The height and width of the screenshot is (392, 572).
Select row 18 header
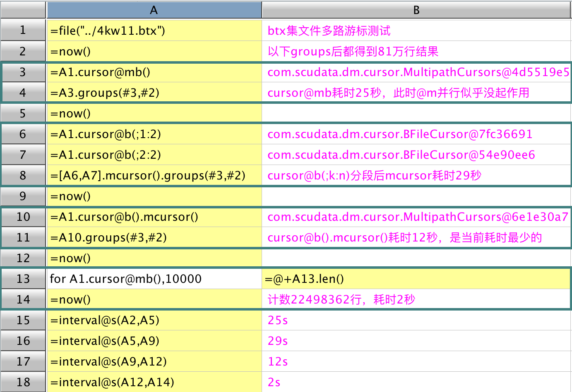coord(23,382)
